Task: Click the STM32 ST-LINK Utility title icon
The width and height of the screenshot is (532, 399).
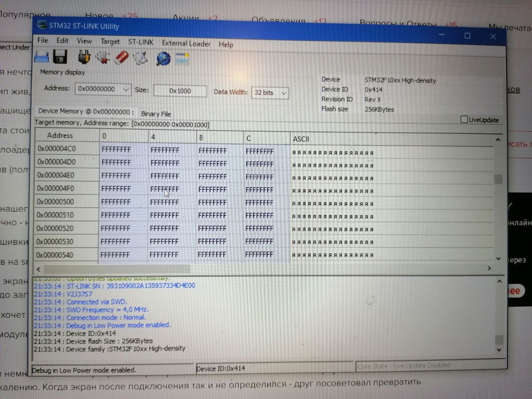Action: (42, 25)
